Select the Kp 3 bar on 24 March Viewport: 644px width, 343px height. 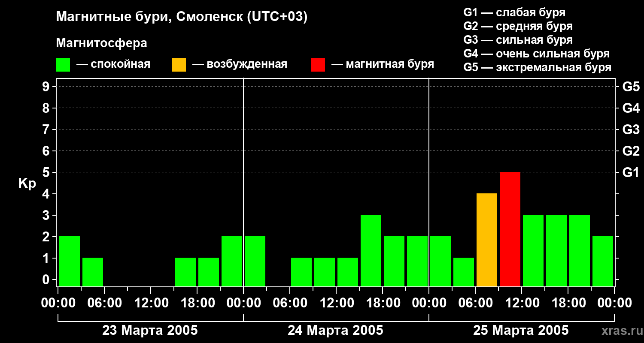coord(371,250)
